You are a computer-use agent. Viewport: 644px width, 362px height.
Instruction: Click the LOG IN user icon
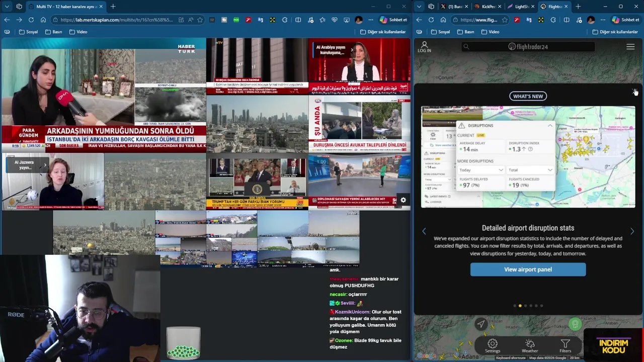point(424,47)
